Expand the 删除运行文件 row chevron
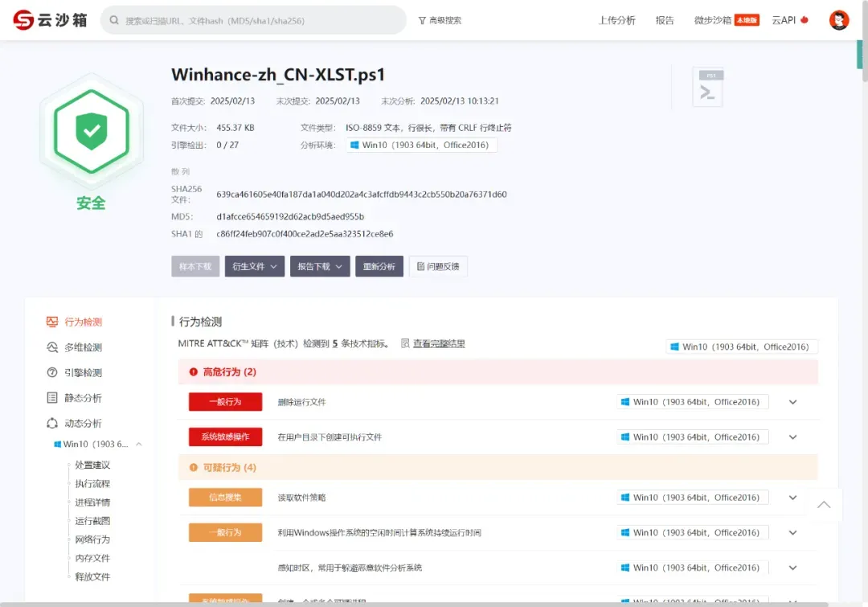868x607 pixels. pyautogui.click(x=792, y=402)
